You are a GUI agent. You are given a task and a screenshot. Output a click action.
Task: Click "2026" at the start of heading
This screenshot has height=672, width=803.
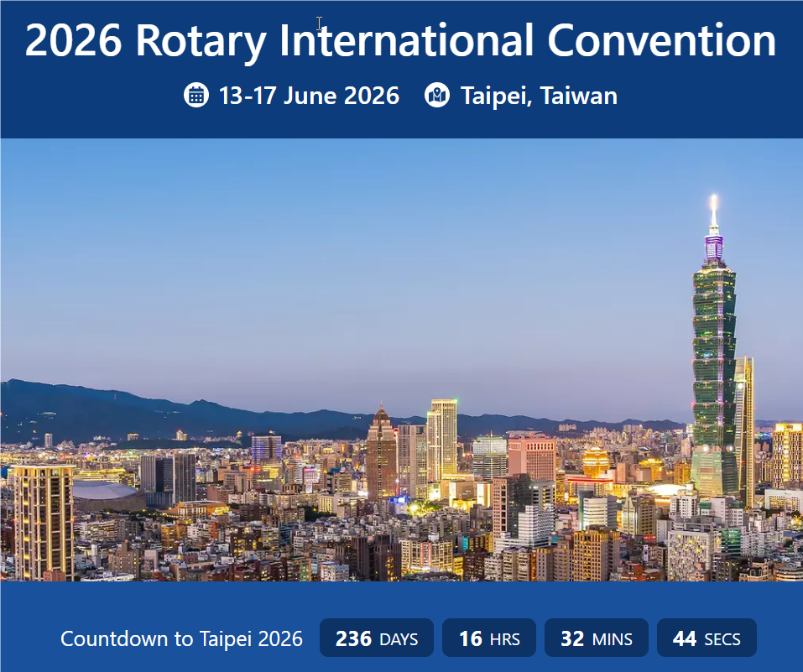[x=76, y=40]
